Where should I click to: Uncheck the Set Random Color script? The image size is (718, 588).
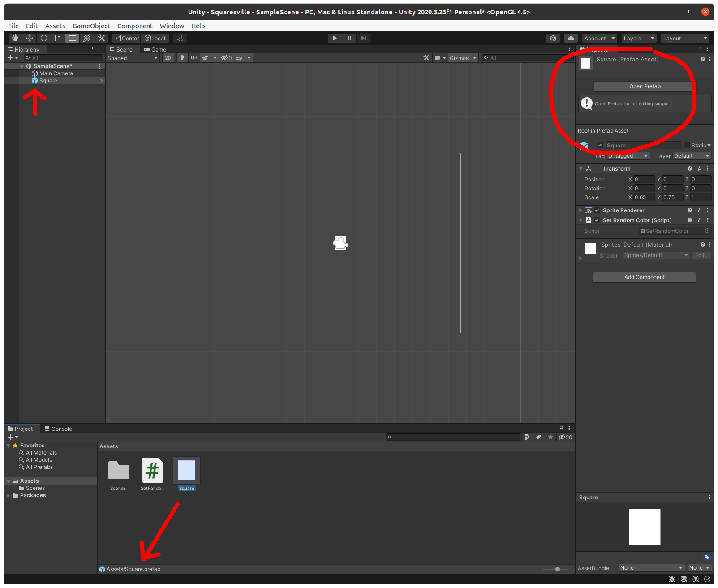(x=597, y=220)
